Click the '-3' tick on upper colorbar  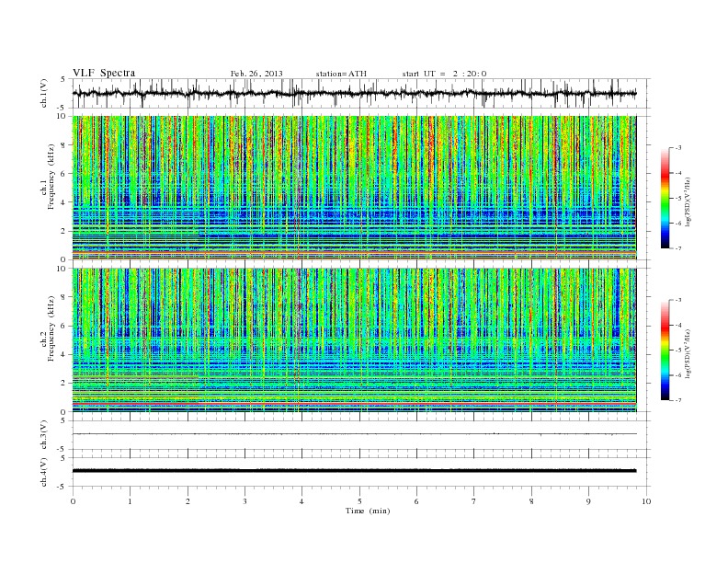pyautogui.click(x=678, y=148)
